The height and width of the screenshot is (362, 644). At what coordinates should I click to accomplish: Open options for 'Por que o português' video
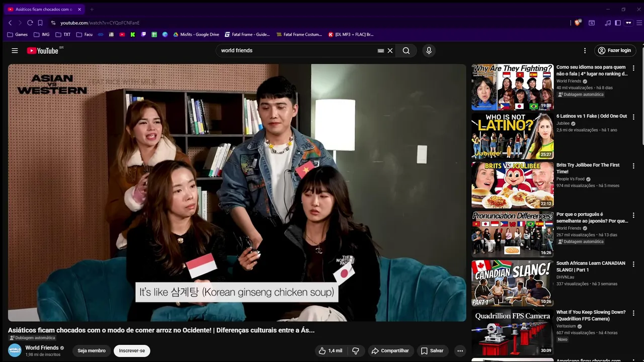(633, 215)
